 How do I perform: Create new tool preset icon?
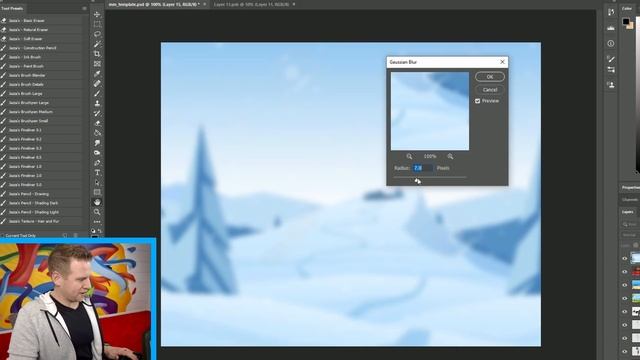tap(64, 236)
